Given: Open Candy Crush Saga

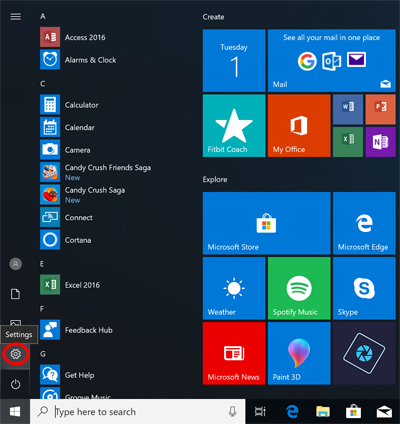Looking at the screenshot, I should 83,195.
